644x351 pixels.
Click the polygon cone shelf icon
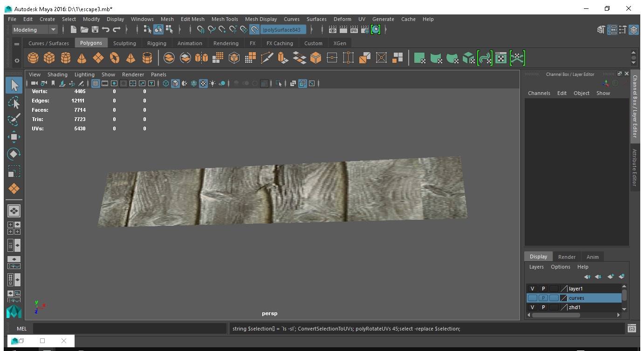[x=82, y=58]
